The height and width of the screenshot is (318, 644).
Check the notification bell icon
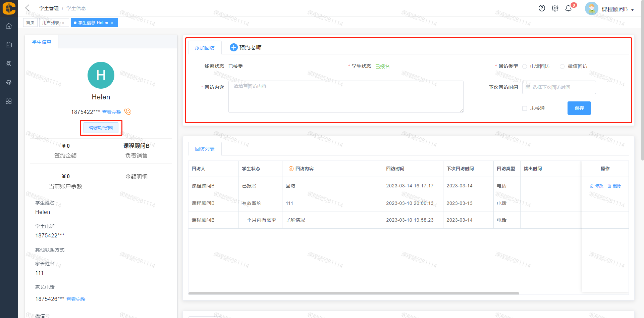click(x=569, y=8)
